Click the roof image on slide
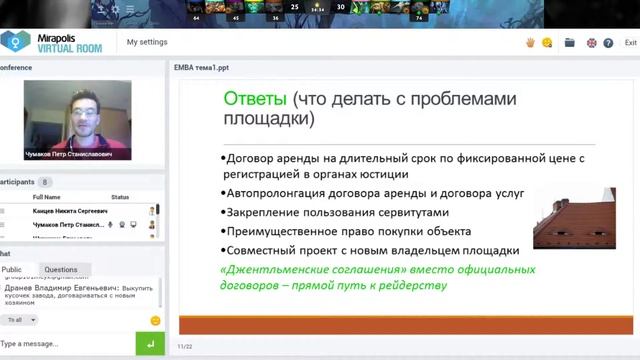640x360 pixels. tap(574, 218)
